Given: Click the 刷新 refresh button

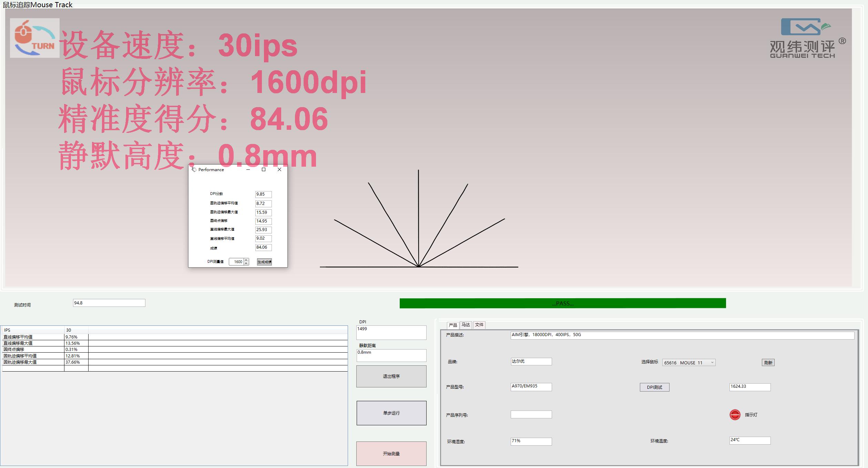Looking at the screenshot, I should [768, 363].
